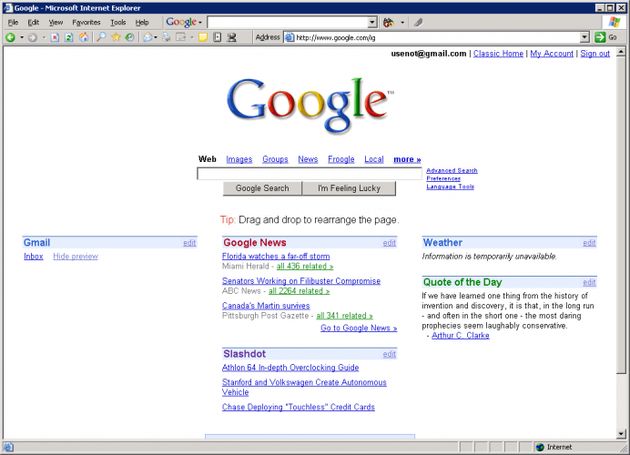
Task: Click the page icon in Address bar
Action: click(289, 38)
